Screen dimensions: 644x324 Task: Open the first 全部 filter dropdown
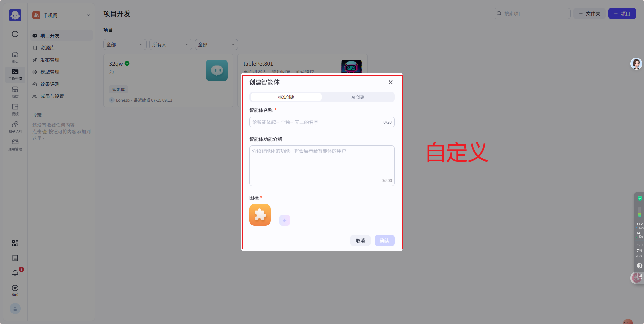tap(125, 44)
